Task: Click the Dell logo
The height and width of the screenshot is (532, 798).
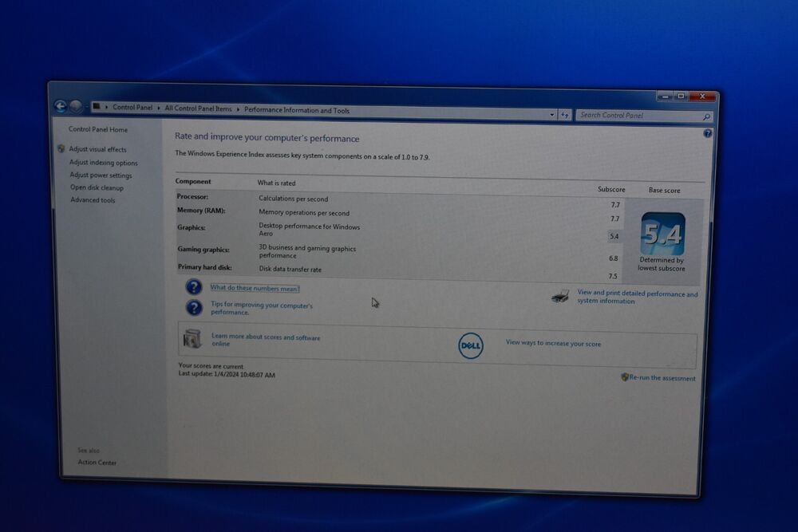Action: coord(470,346)
